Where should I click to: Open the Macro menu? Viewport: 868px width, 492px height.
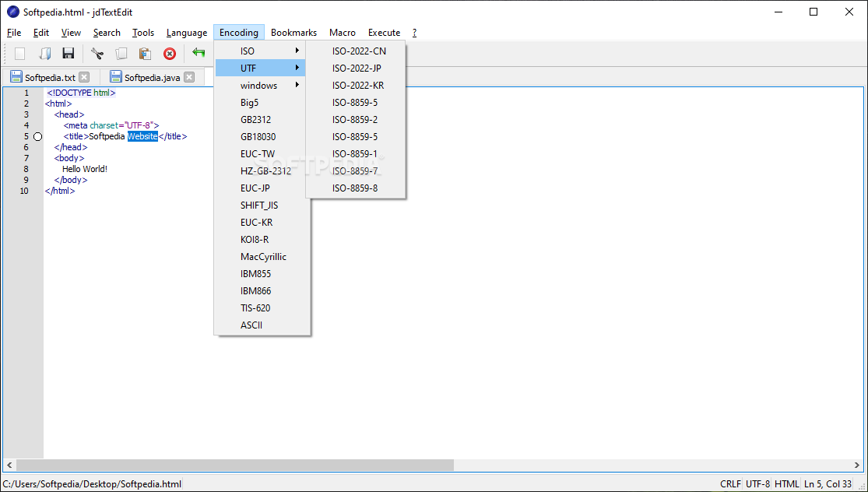(343, 33)
